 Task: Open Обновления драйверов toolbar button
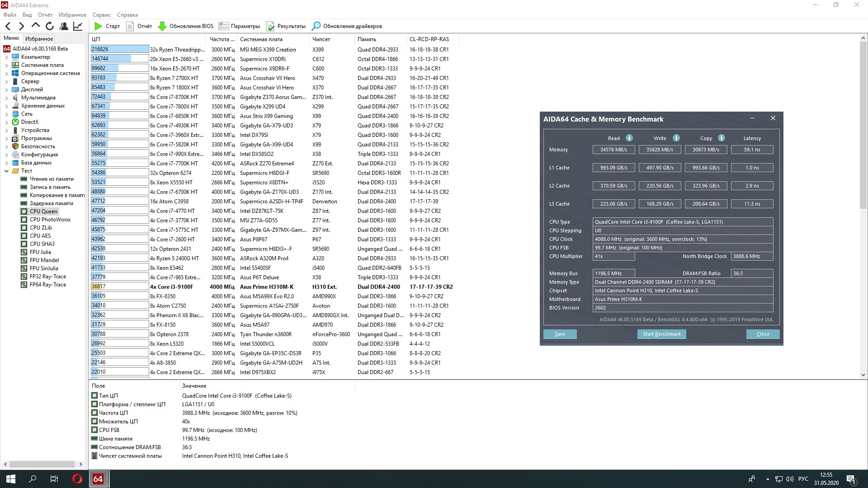tap(347, 26)
